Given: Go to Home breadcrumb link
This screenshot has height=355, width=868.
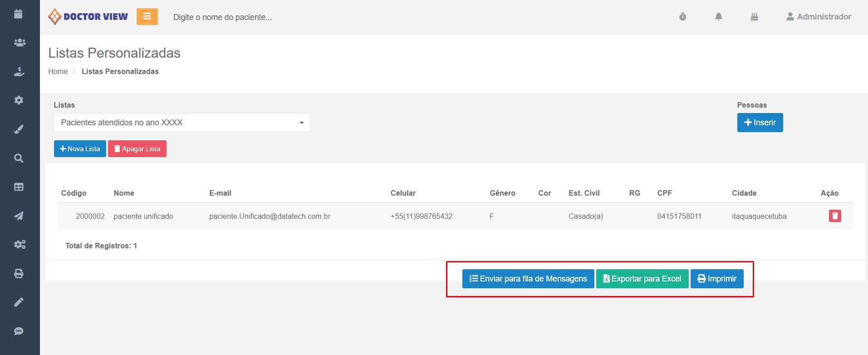Looking at the screenshot, I should (58, 71).
